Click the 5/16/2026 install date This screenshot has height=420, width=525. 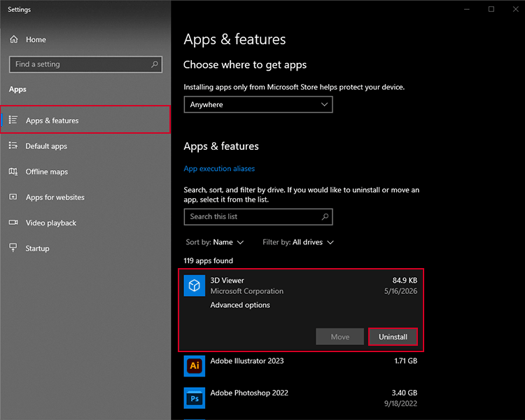[x=400, y=291]
